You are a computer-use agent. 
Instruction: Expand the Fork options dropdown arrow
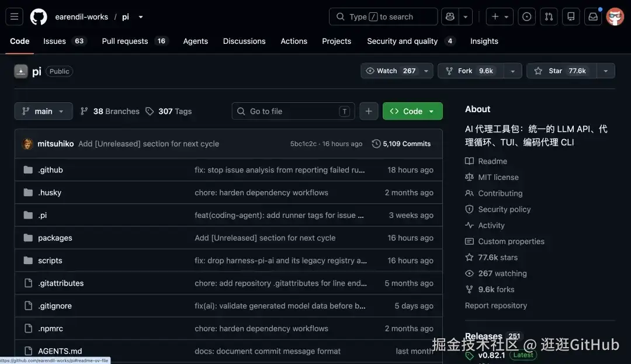(513, 71)
